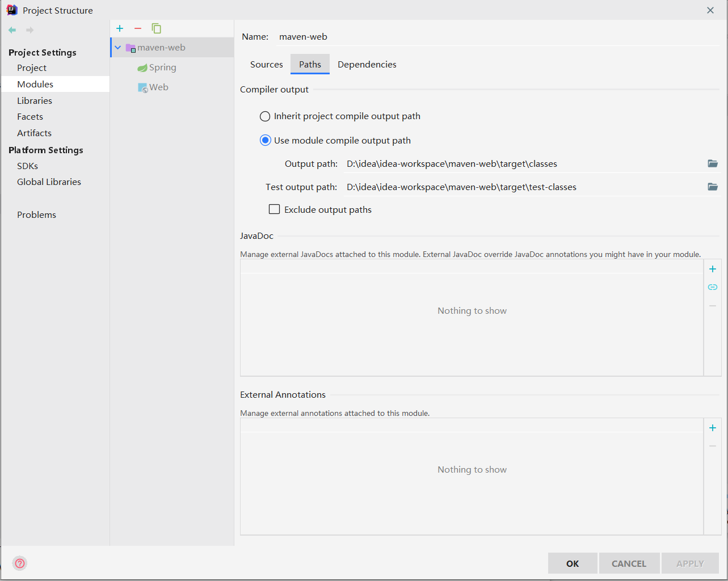Screen dimensions: 728x581
Task: Remove external annotation minus icon
Action: coord(713,446)
